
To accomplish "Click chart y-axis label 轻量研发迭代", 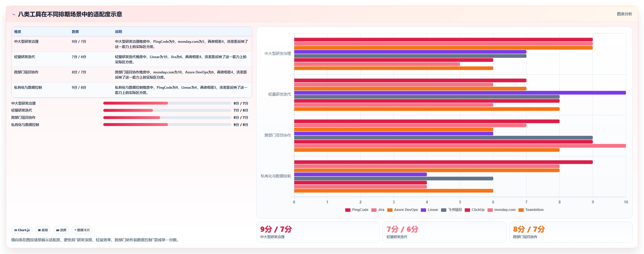I will (x=279, y=94).
